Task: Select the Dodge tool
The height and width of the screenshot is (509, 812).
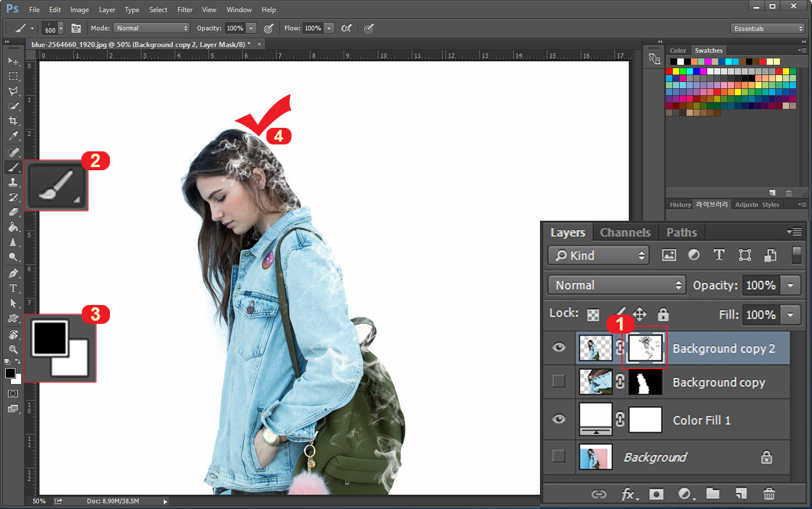Action: click(x=13, y=257)
